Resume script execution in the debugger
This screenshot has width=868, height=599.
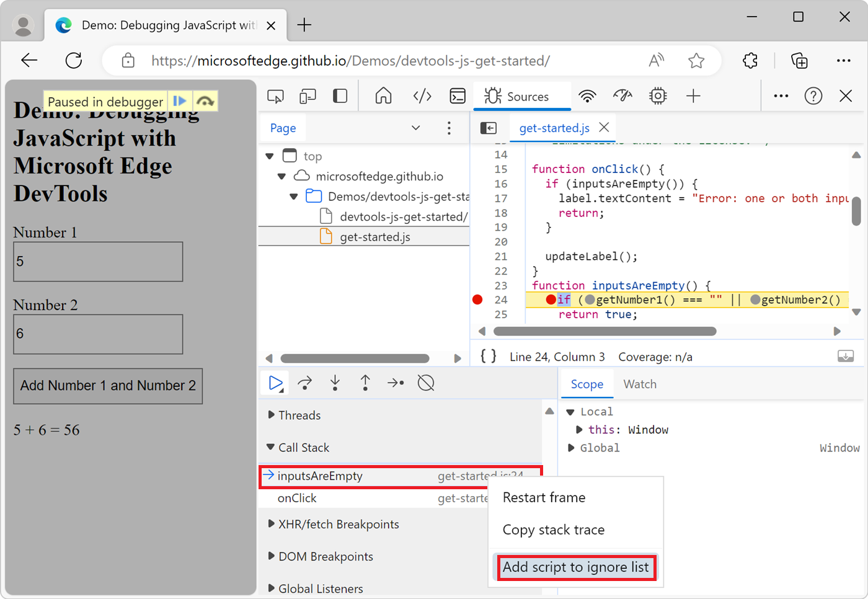275,383
